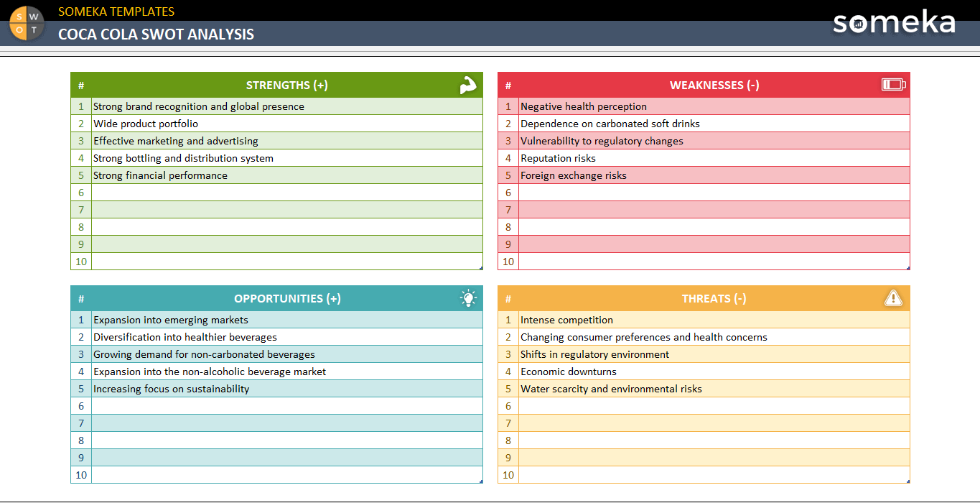
Task: Select 'Effective marketing and advertising' cell
Action: tap(287, 141)
